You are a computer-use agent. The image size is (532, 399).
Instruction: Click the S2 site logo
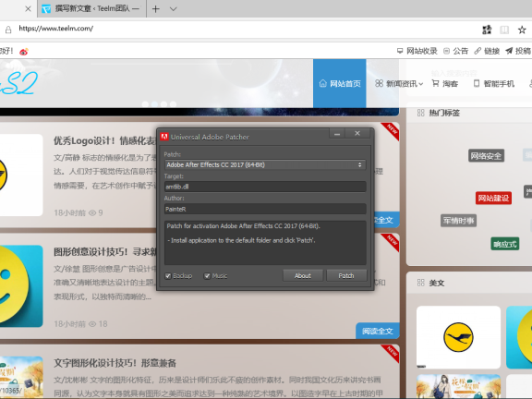point(18,83)
